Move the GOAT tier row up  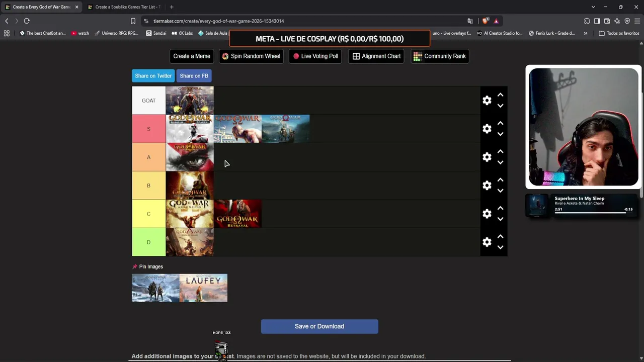(x=500, y=95)
